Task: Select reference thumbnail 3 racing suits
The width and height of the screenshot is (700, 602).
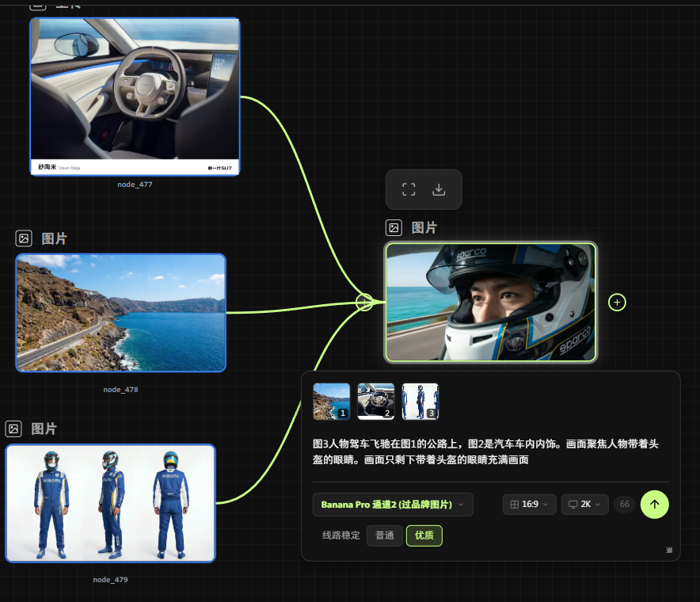Action: coord(420,402)
